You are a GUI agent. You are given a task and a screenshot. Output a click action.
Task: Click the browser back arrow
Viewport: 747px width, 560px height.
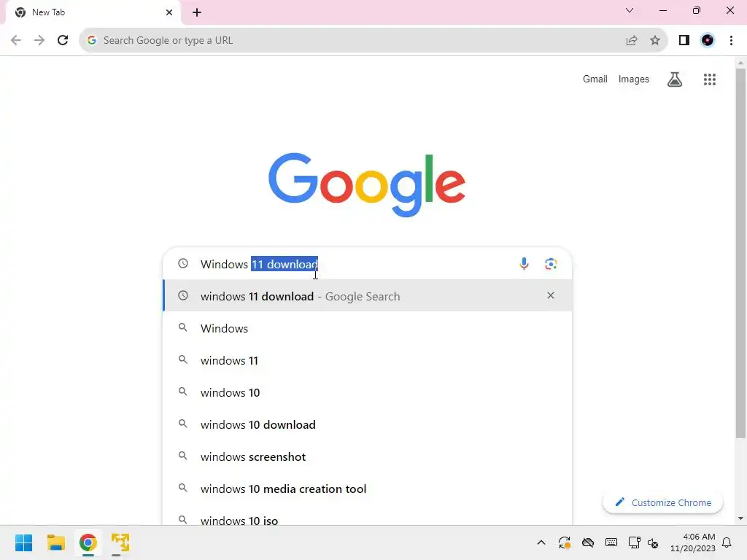(16, 41)
